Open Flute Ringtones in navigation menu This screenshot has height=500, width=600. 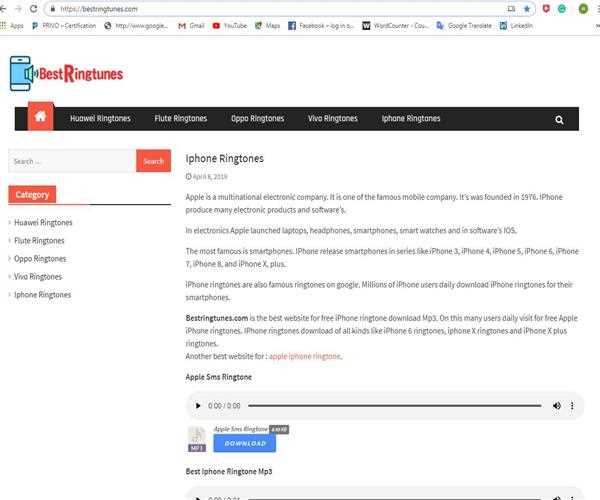[x=181, y=119]
